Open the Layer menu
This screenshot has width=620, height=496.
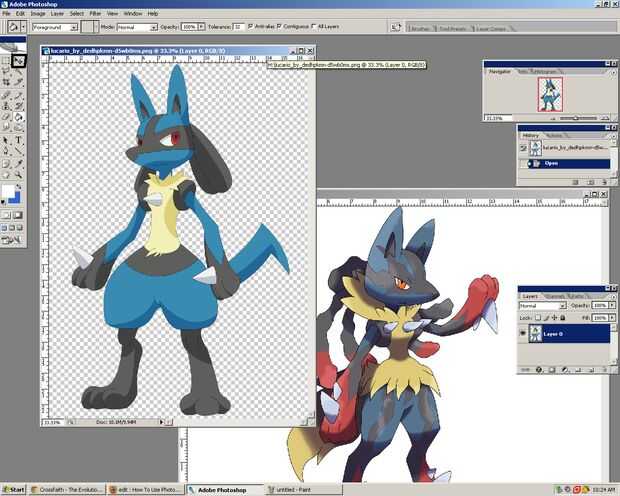(x=57, y=13)
